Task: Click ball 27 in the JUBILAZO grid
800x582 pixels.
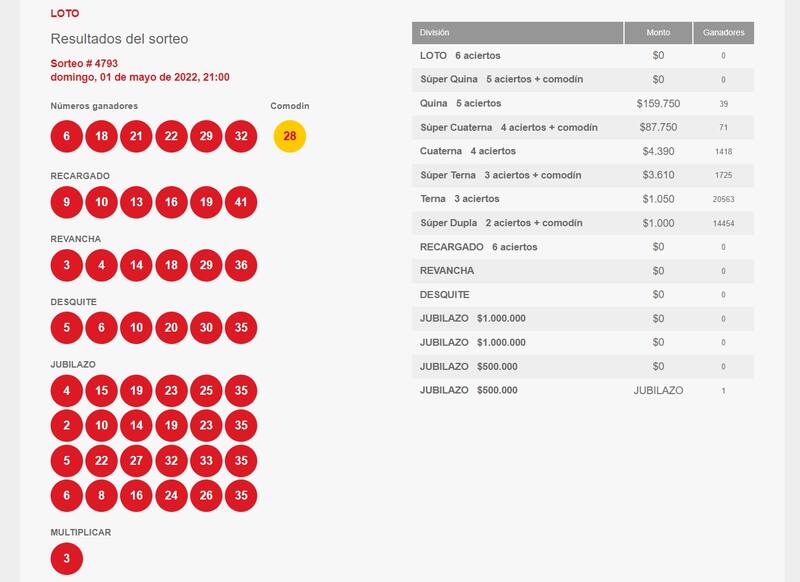Action: [137, 462]
